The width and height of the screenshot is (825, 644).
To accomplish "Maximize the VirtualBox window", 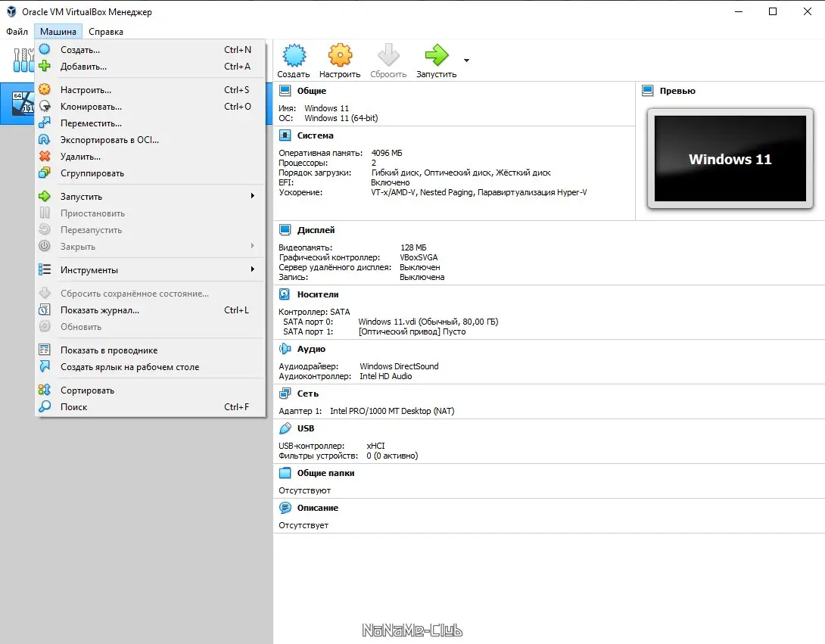I will (x=773, y=11).
